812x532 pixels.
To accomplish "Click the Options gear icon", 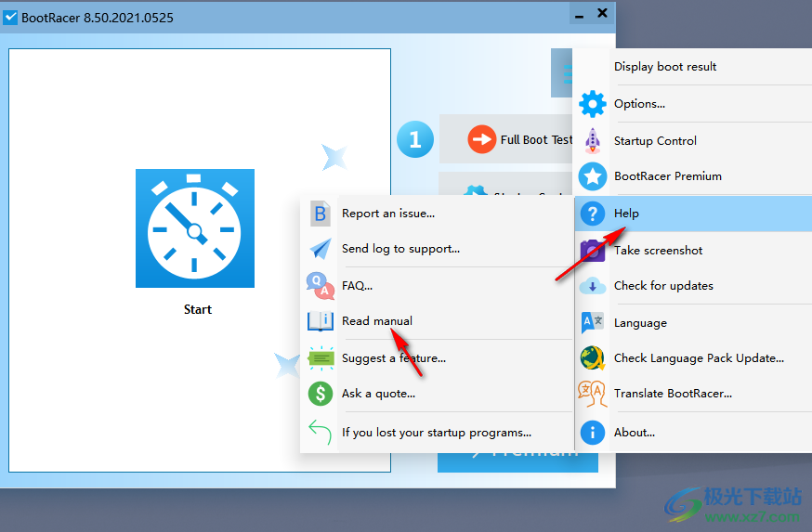I will [593, 103].
